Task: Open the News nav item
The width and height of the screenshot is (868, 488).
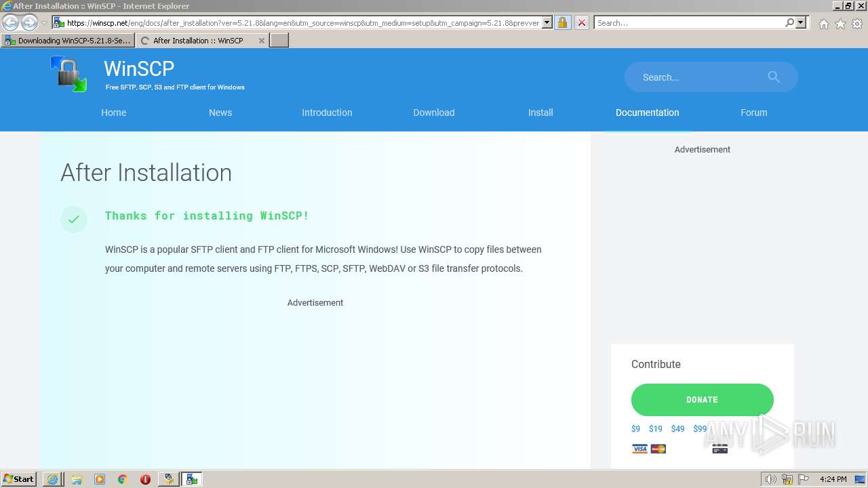Action: (220, 113)
